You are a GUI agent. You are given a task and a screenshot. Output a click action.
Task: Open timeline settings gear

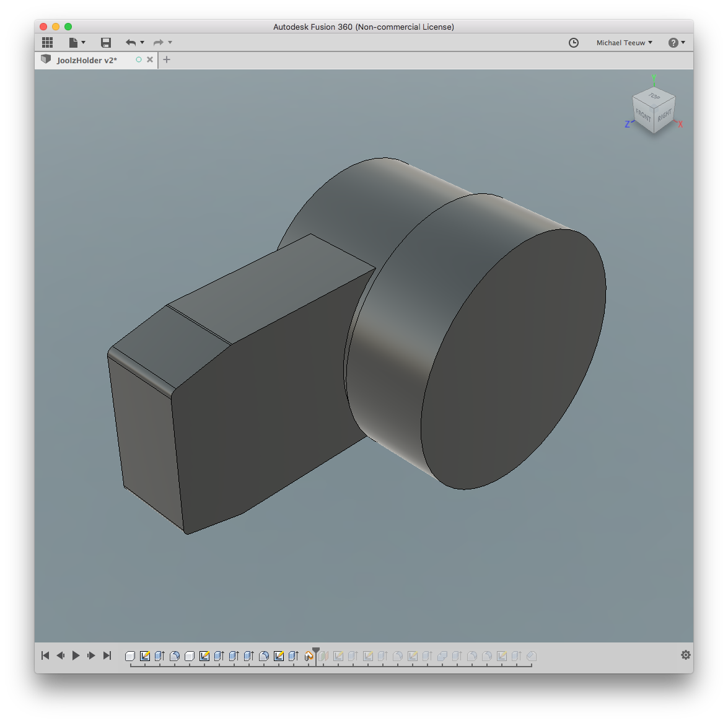click(685, 655)
